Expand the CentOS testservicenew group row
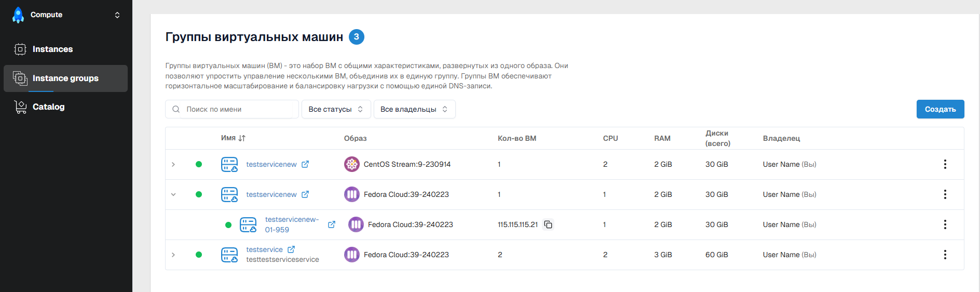Image resolution: width=980 pixels, height=292 pixels. (173, 164)
